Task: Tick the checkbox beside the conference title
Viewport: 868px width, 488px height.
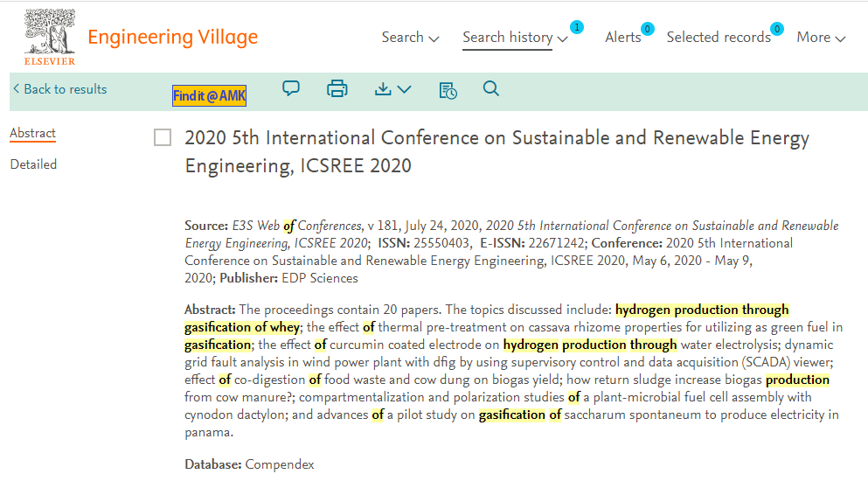Action: [x=163, y=137]
